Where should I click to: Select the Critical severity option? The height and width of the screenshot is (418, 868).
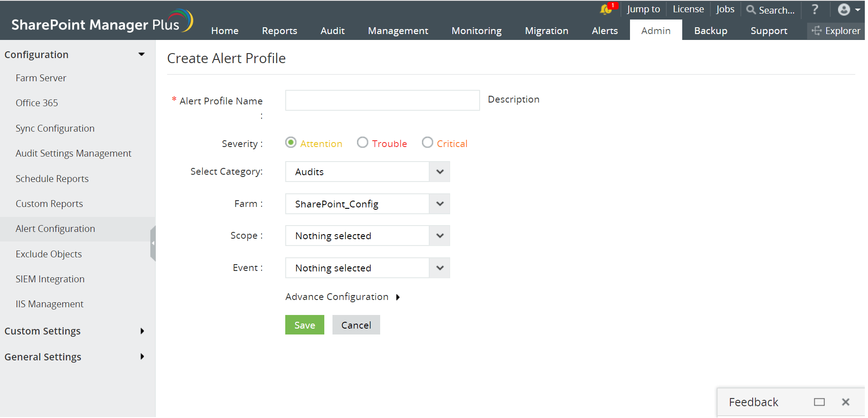427,143
